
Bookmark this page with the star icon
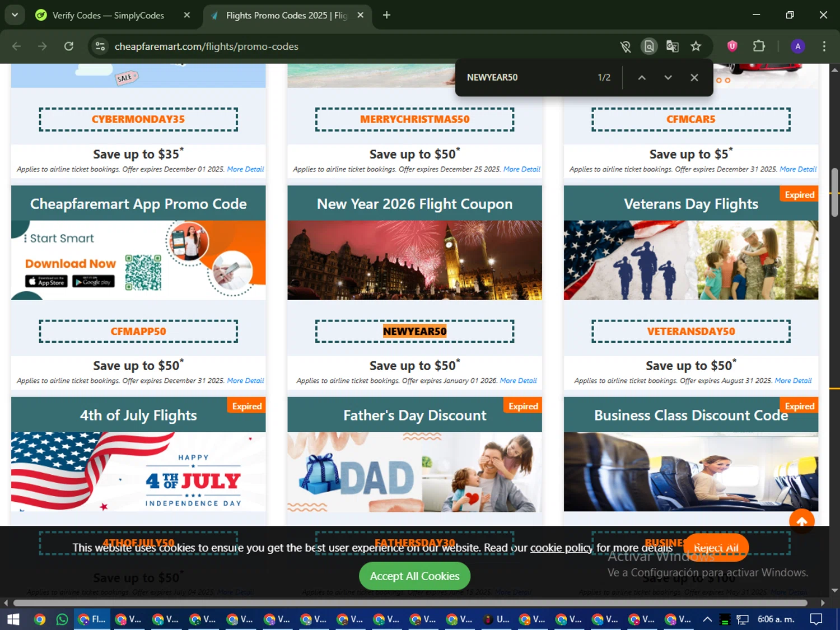(x=696, y=46)
